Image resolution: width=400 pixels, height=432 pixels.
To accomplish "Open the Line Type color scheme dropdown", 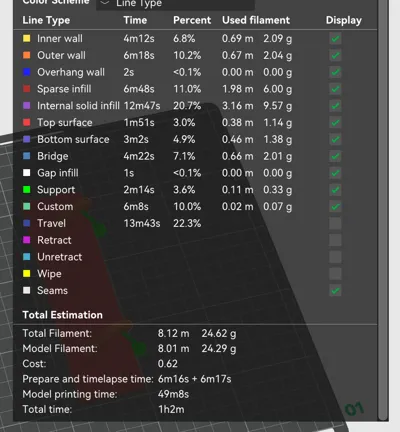I will tap(176, 4).
